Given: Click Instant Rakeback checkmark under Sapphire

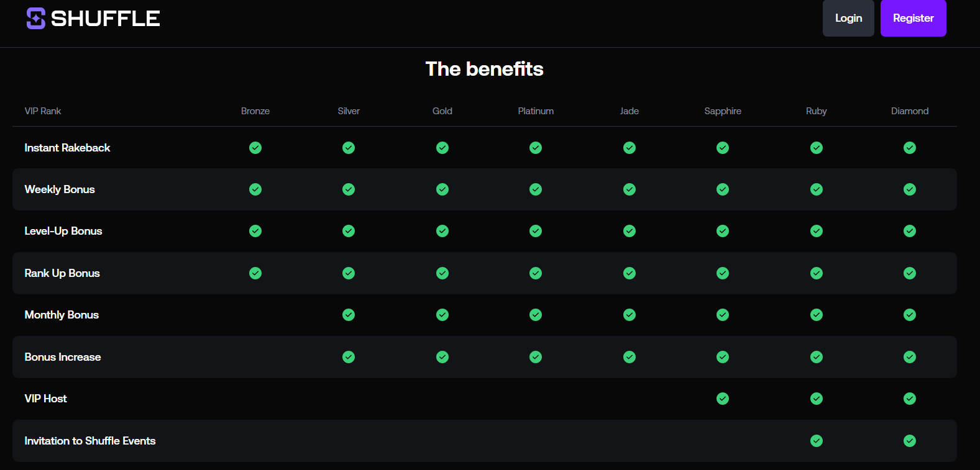Looking at the screenshot, I should pyautogui.click(x=723, y=148).
